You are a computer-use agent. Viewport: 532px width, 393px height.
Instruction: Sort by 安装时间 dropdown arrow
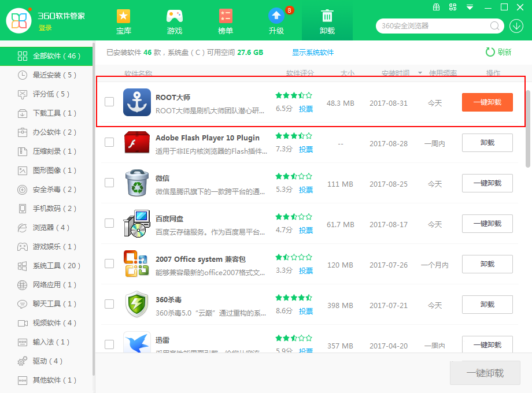pyautogui.click(x=420, y=73)
